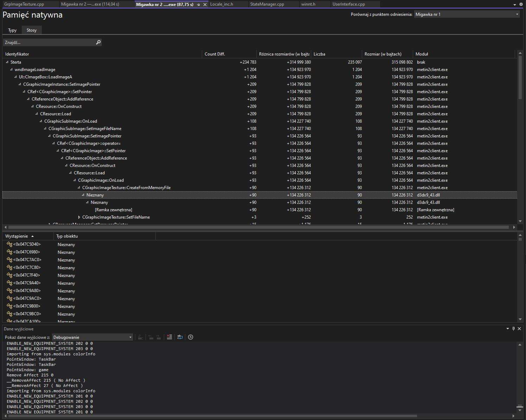Click instance icon of <0x047C9B00>
526x420 pixels.
9,306
